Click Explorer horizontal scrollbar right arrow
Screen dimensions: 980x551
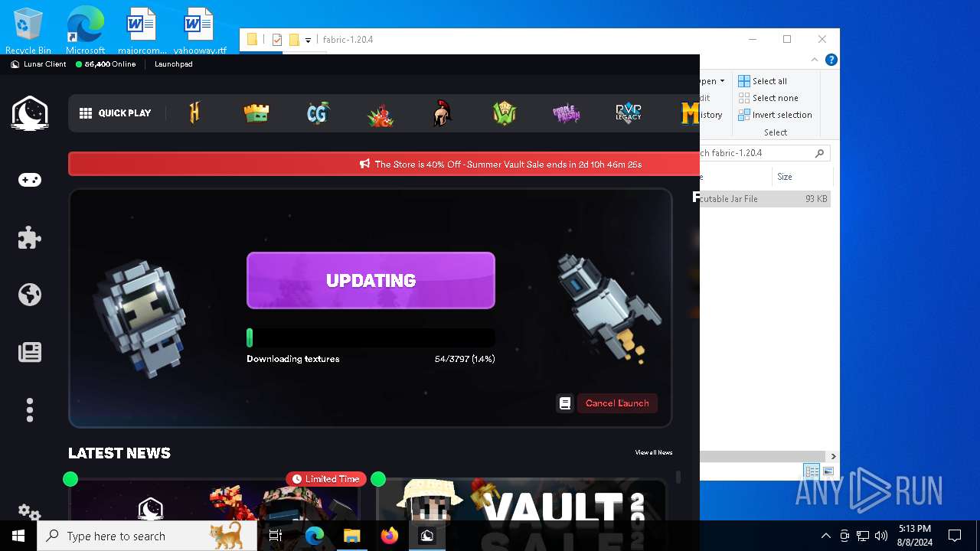pos(833,456)
